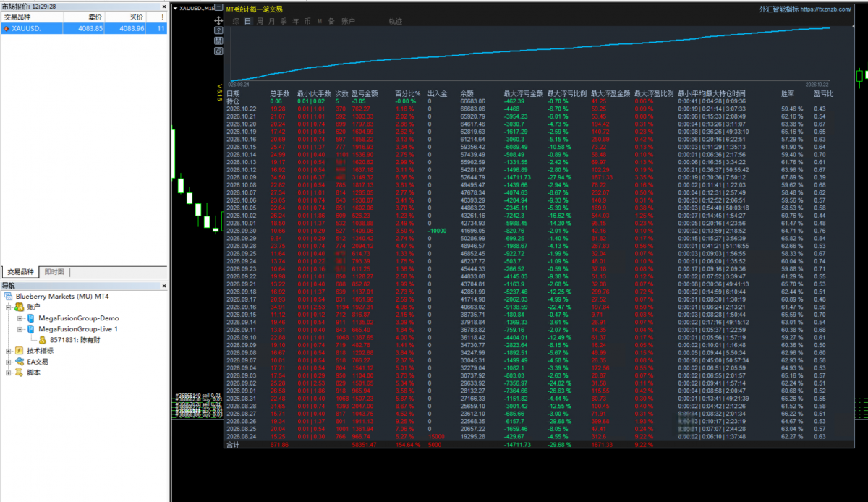Expand the MegaFusionGroup-Demo node
Screen dimensions: 868x502
pyautogui.click(x=20, y=318)
